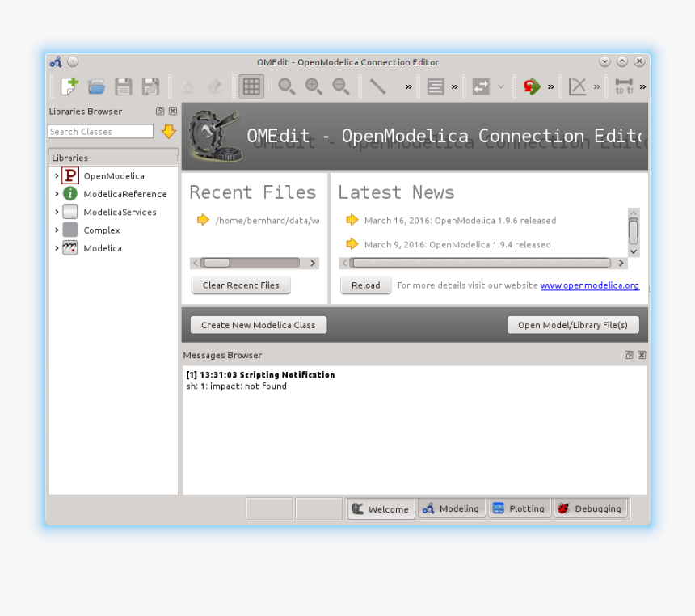
Task: Click the plot axes toolbar icon
Action: click(x=578, y=86)
